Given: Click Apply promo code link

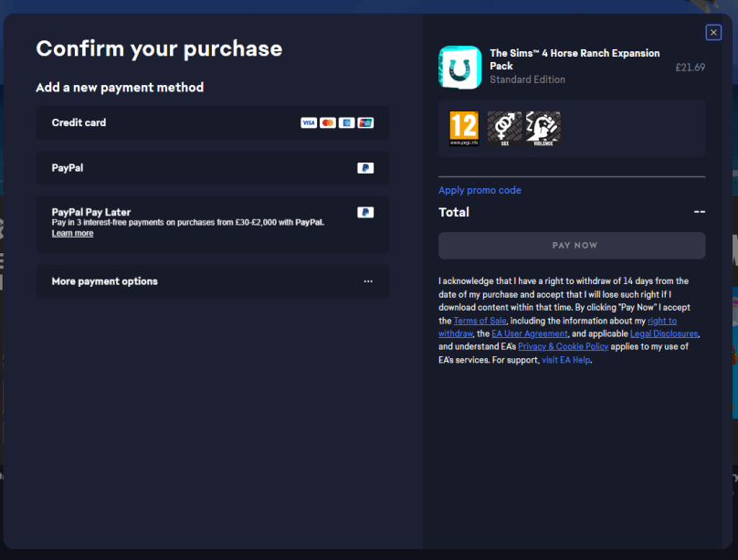Looking at the screenshot, I should [480, 190].
